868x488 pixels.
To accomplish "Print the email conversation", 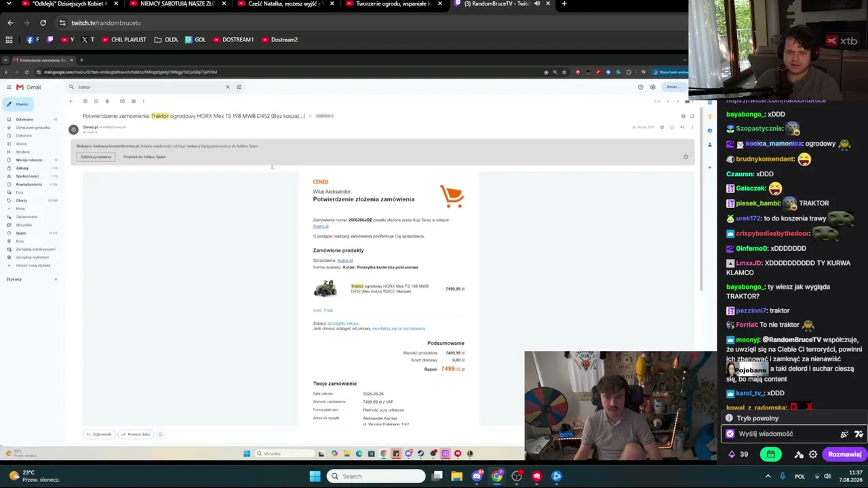I will coord(683,116).
